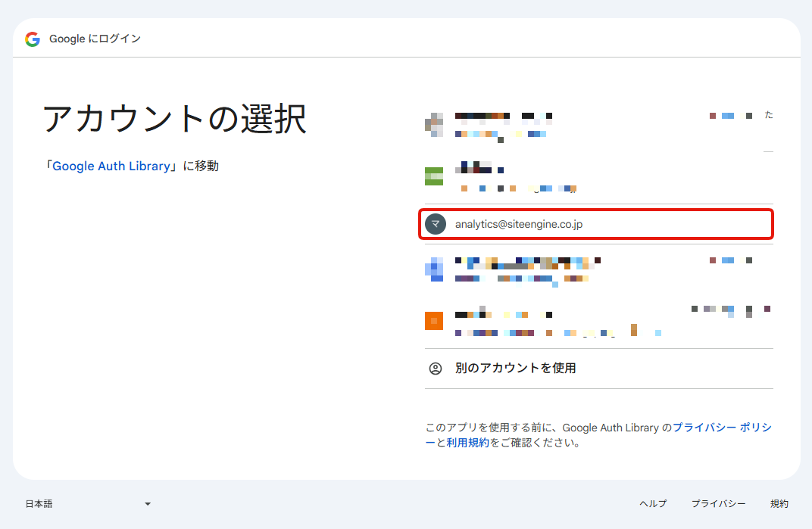
Task: Click the 規約 footer link
Action: click(x=779, y=503)
